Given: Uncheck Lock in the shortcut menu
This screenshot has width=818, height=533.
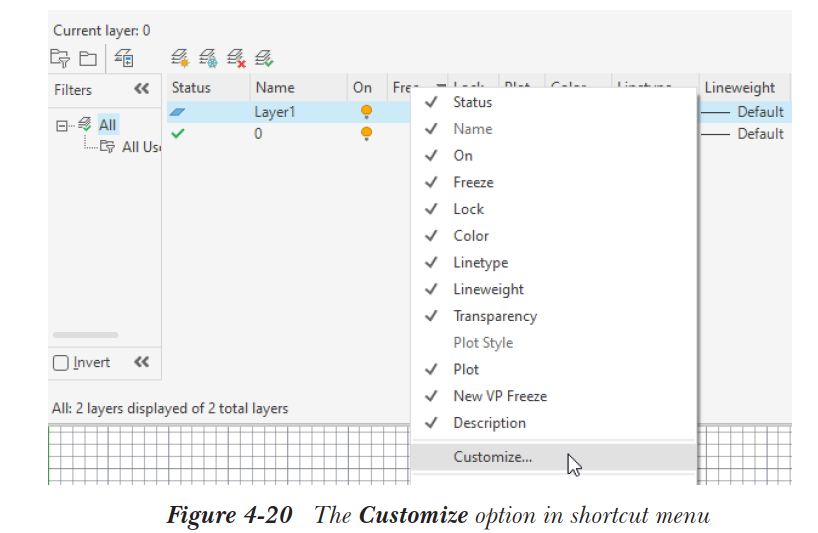Looking at the screenshot, I should coord(554,209).
